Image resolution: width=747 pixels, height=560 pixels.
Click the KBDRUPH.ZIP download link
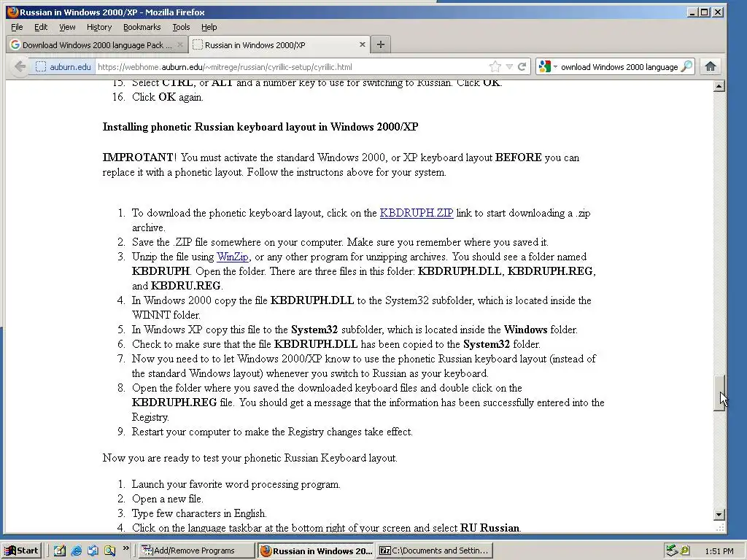[417, 213]
